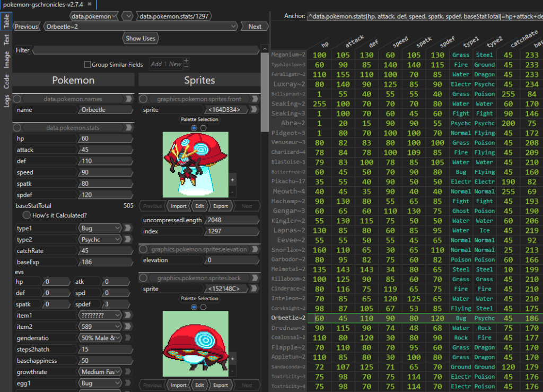
Task: Open the Orbeetle~2 element dropdown
Action: point(141,27)
